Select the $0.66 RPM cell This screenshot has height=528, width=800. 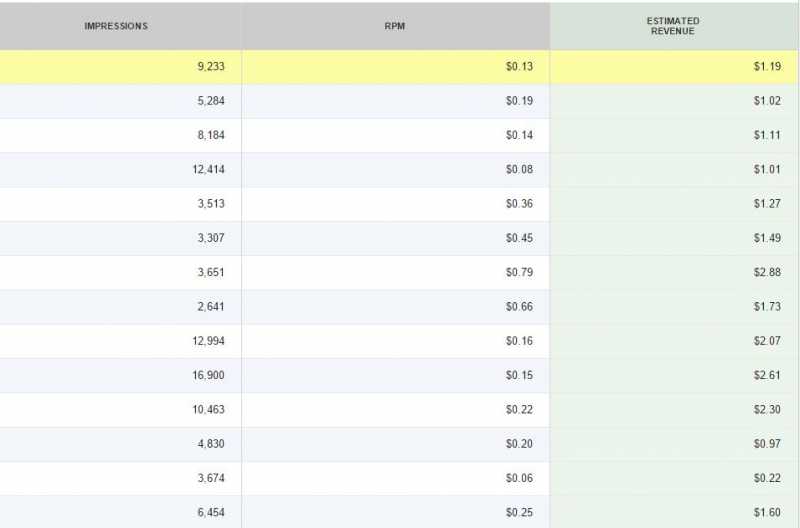[519, 307]
